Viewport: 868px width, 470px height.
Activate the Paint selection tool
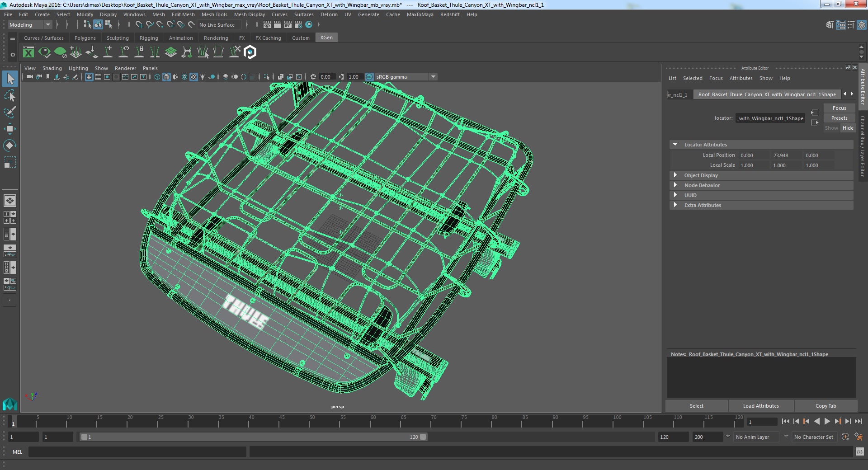point(10,112)
